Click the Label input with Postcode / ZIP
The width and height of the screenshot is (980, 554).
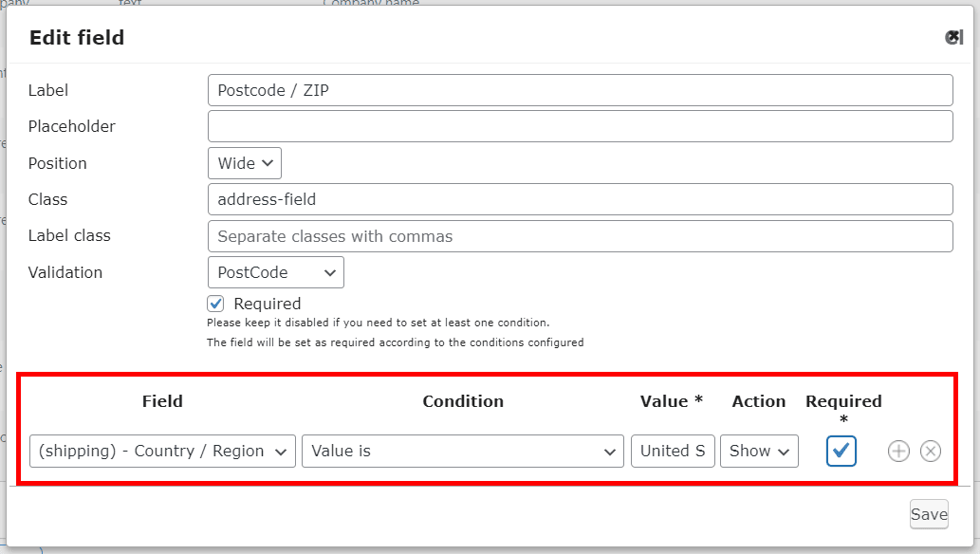(x=580, y=91)
